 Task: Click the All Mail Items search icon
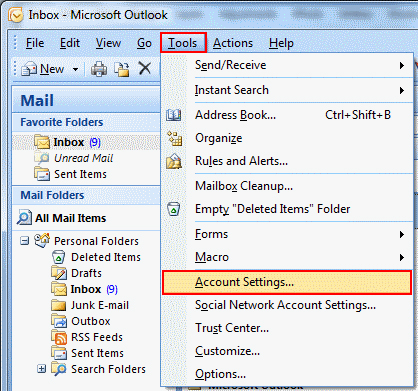pos(24,217)
